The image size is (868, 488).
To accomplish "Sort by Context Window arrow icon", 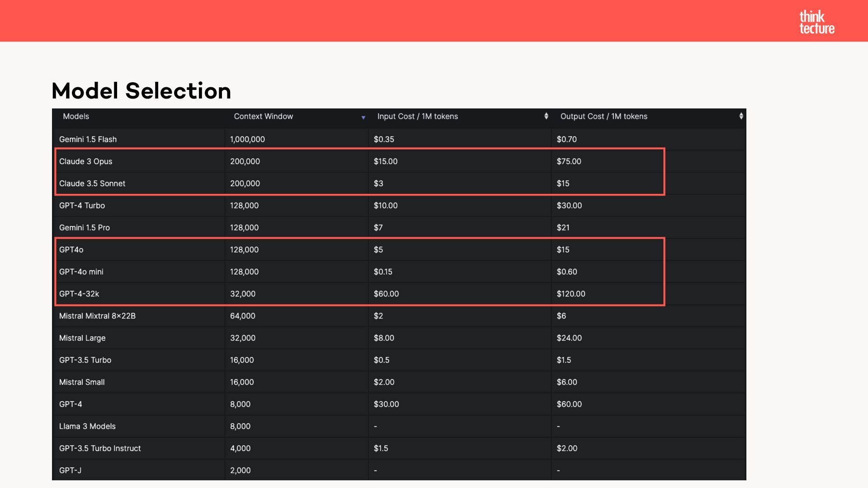I will coord(363,118).
